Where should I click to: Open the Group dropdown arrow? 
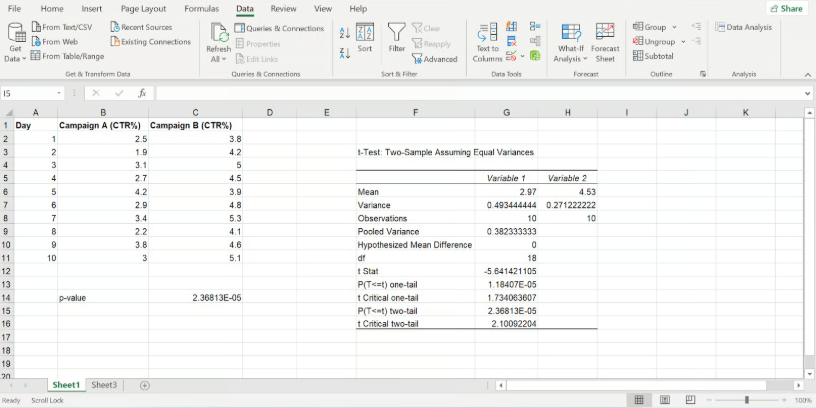click(674, 27)
